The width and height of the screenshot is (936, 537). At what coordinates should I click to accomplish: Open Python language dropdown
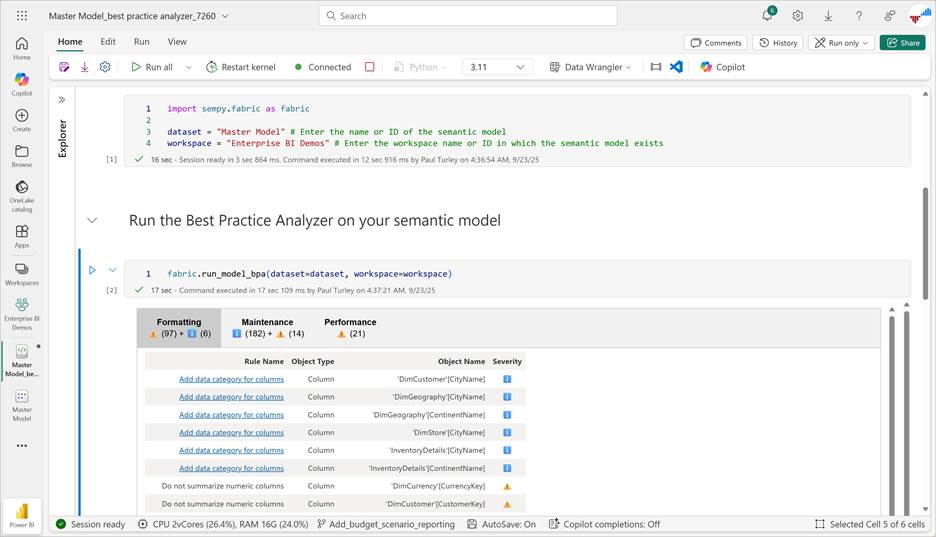(x=420, y=67)
